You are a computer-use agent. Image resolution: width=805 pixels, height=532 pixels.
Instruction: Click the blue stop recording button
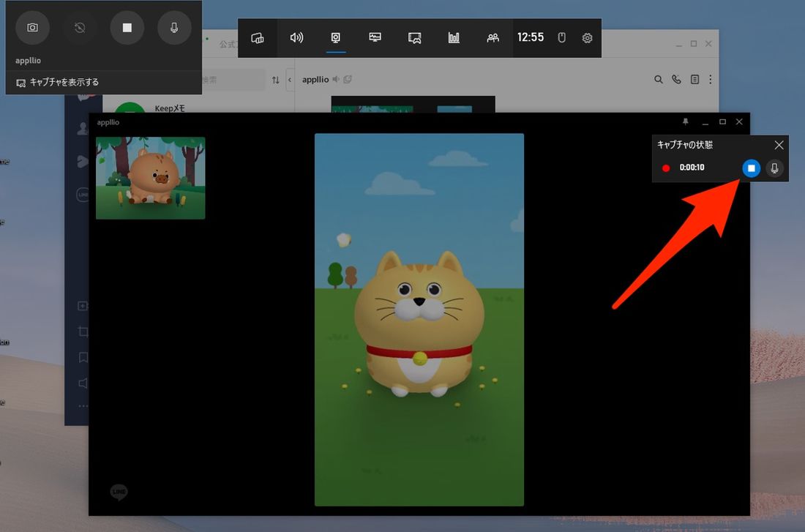(x=751, y=168)
